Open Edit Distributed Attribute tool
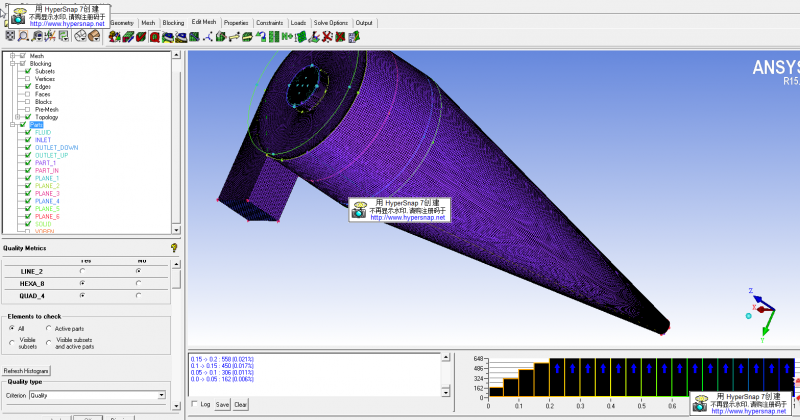This screenshot has width=800, height=420. [x=354, y=37]
